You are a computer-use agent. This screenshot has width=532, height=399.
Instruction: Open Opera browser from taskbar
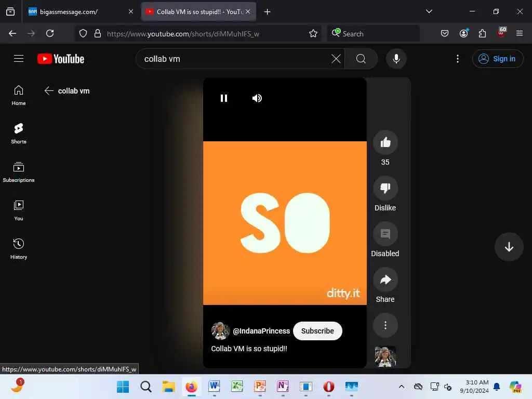pos(328,387)
